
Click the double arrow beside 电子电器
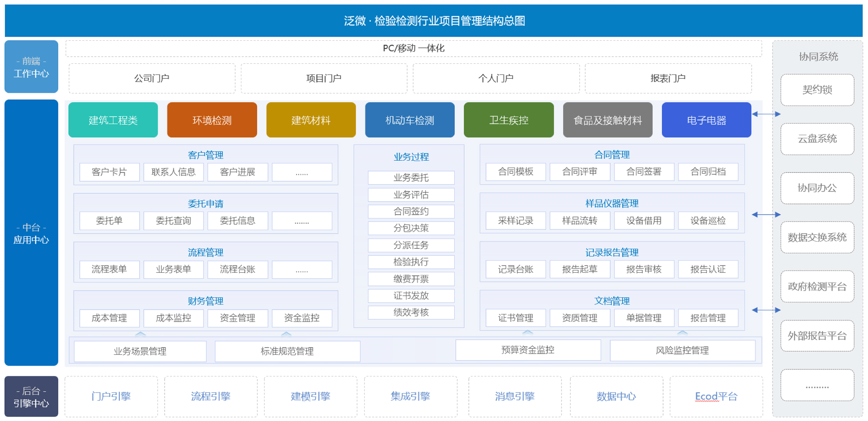pyautogui.click(x=766, y=114)
